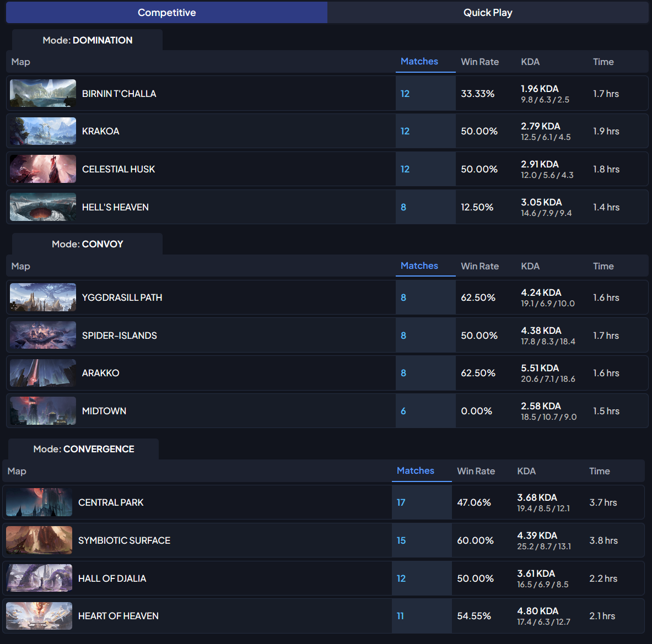Viewport: 652px width, 644px height.
Task: Sort Convoy table by KDA
Action: pyautogui.click(x=530, y=266)
